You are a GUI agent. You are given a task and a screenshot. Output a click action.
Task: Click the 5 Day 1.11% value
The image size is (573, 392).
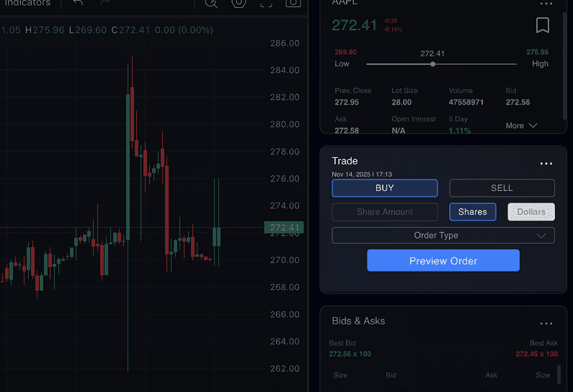point(460,130)
